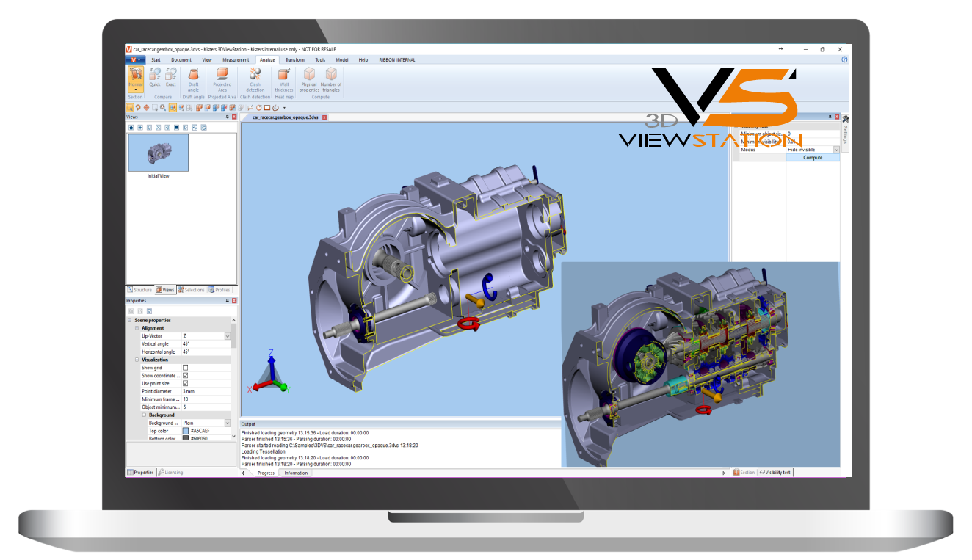Collapse the Scene properties group
Viewport: 972px width, 560px height.
click(x=130, y=320)
